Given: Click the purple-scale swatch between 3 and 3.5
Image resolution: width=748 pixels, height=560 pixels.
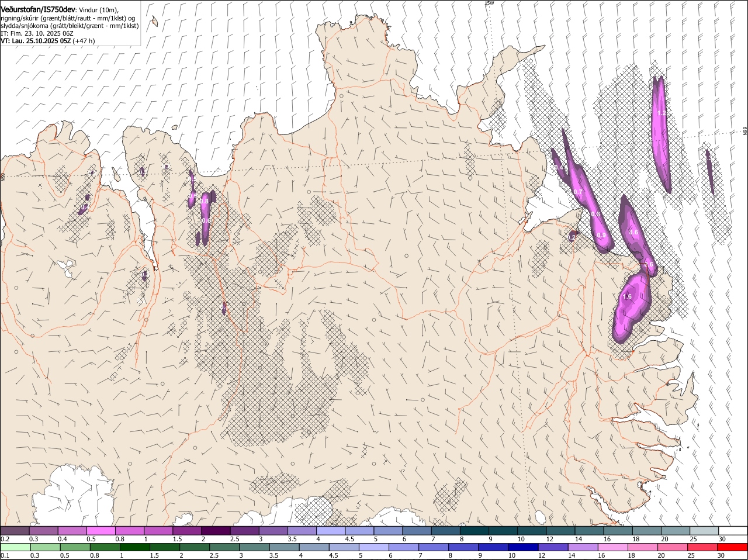Looking at the screenshot, I should (273, 530).
